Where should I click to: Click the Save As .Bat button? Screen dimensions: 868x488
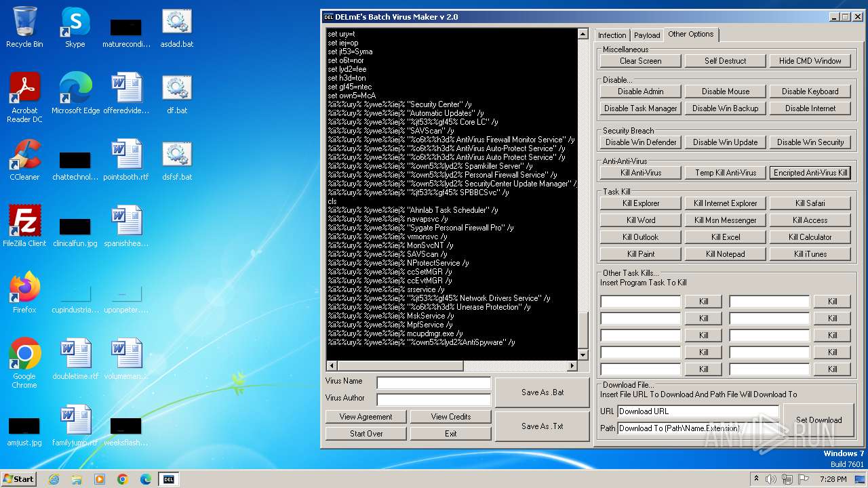(x=542, y=392)
